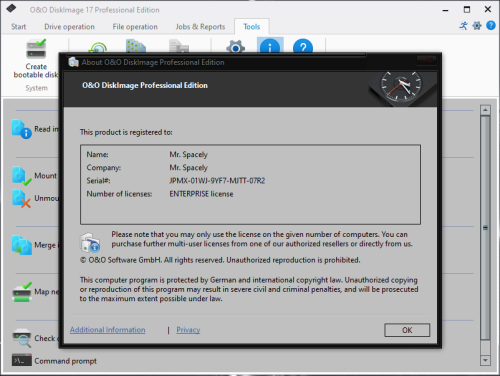This screenshot has width=500, height=376.
Task: Click the Mount image icon
Action: pyautogui.click(x=22, y=176)
